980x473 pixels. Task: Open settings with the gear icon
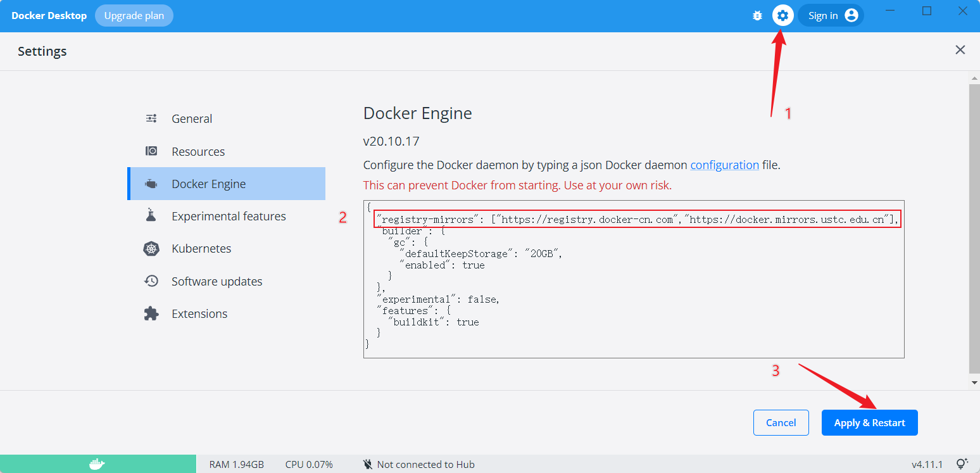(783, 15)
